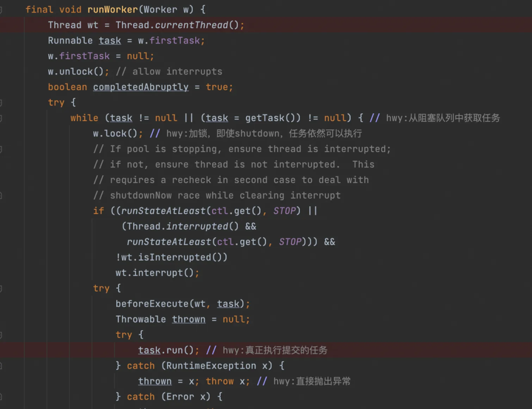Click the w.unlock() call
The width and height of the screenshot is (532, 409).
(x=76, y=71)
